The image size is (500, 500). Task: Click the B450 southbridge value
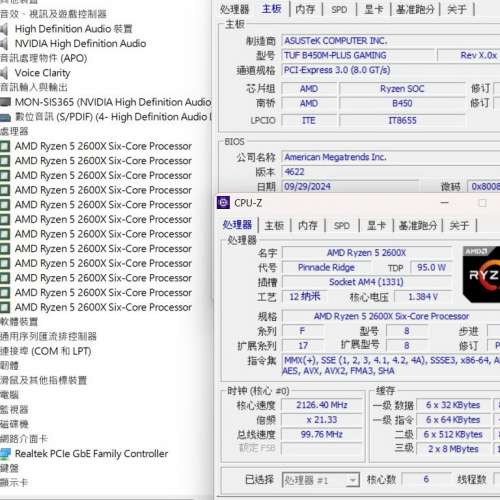(402, 104)
